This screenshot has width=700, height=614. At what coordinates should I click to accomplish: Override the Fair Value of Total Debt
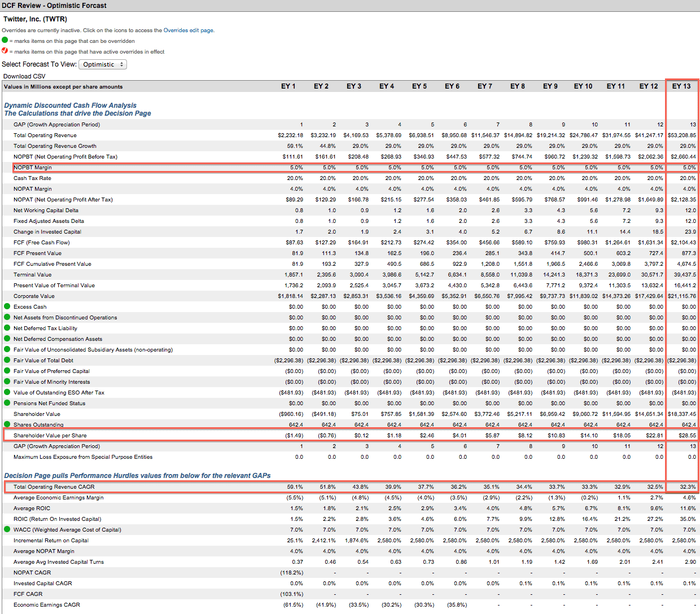[x=7, y=360]
